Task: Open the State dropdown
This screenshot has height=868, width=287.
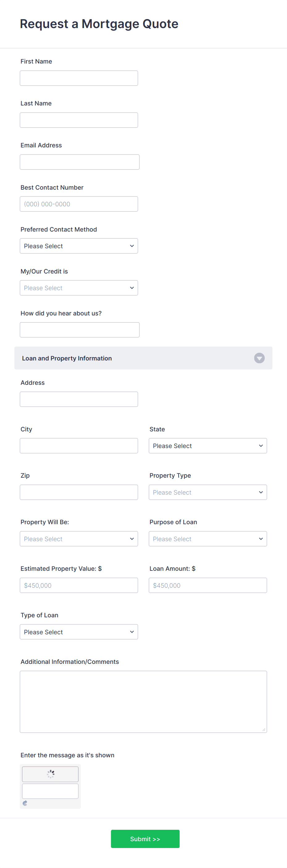Action: click(207, 446)
